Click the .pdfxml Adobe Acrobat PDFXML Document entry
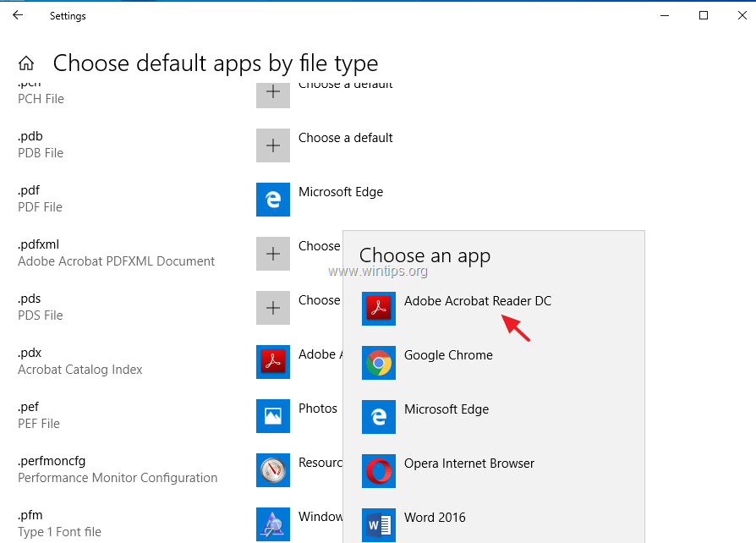This screenshot has height=543, width=756. pyautogui.click(x=116, y=253)
